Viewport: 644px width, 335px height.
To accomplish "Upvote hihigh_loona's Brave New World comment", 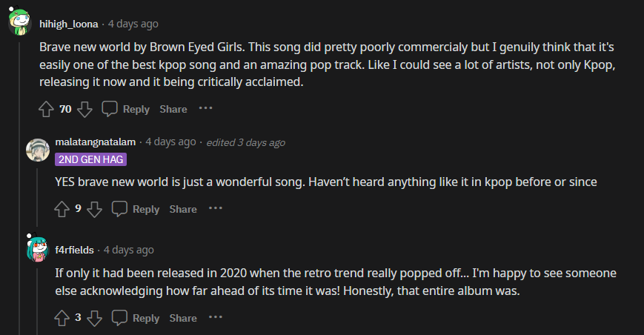I will pos(46,109).
